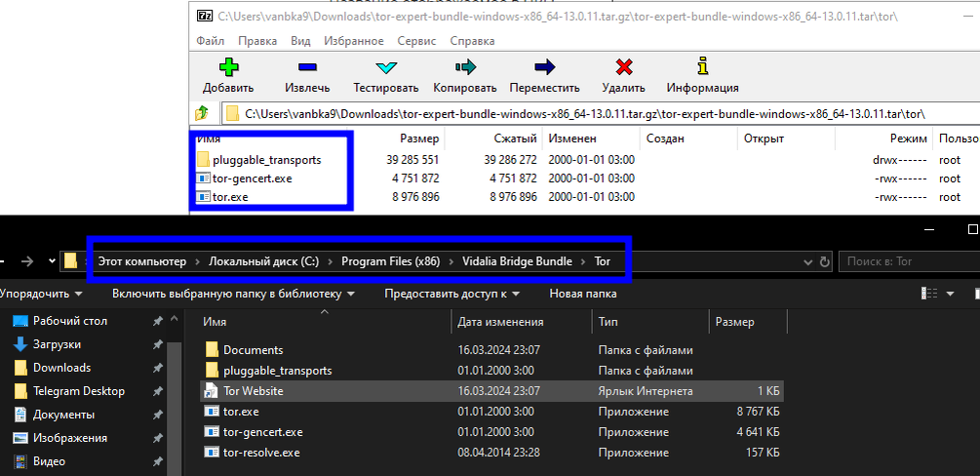Image resolution: width=980 pixels, height=476 pixels.
Task: Click the Копировать arrow icon
Action: coord(465,67)
